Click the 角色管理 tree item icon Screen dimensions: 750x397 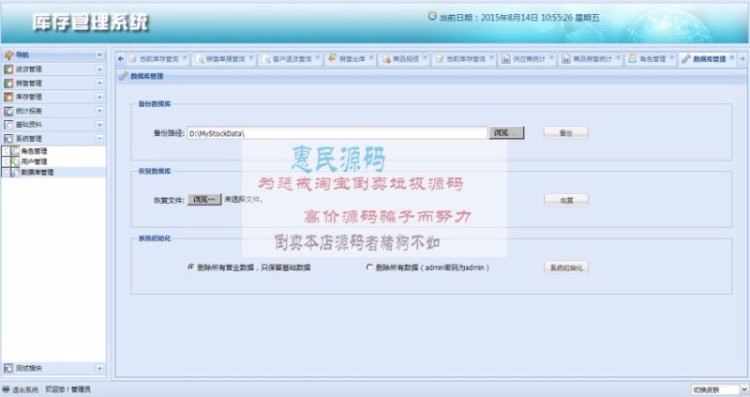[15, 151]
